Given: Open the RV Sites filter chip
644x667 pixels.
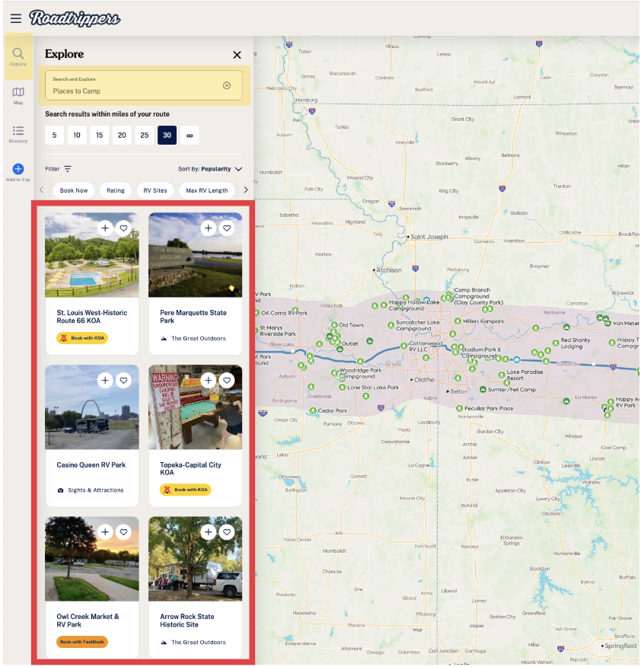Looking at the screenshot, I should coord(155,190).
